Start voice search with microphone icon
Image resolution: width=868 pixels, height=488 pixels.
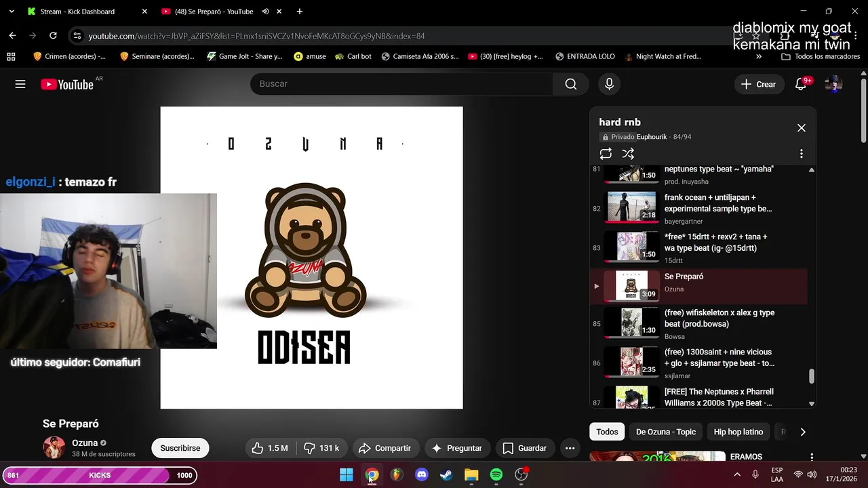[x=609, y=84]
